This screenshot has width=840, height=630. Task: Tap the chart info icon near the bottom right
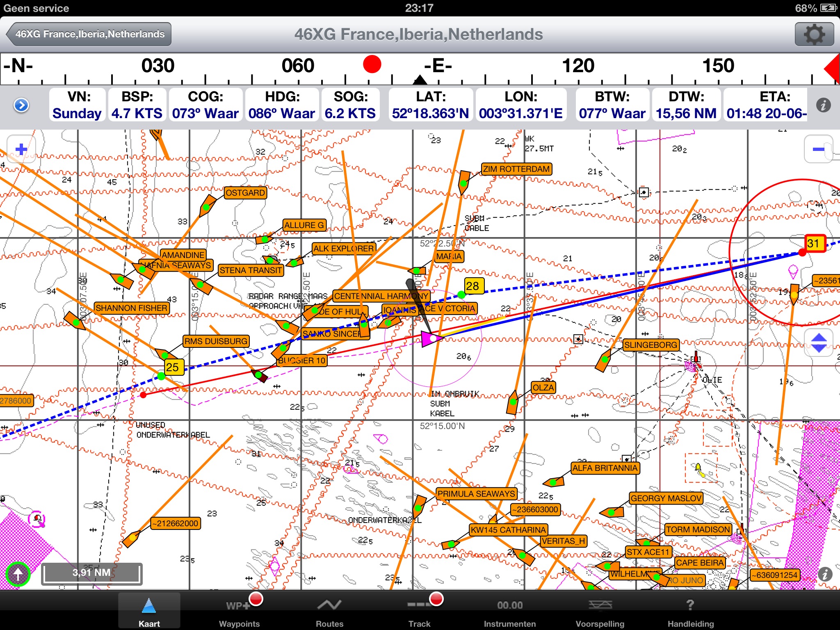coord(825,574)
